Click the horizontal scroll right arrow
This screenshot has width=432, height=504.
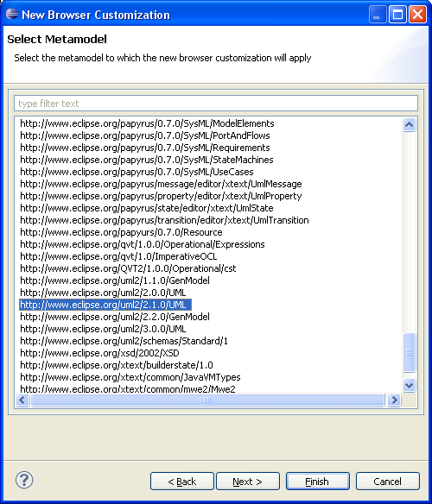tap(394, 400)
